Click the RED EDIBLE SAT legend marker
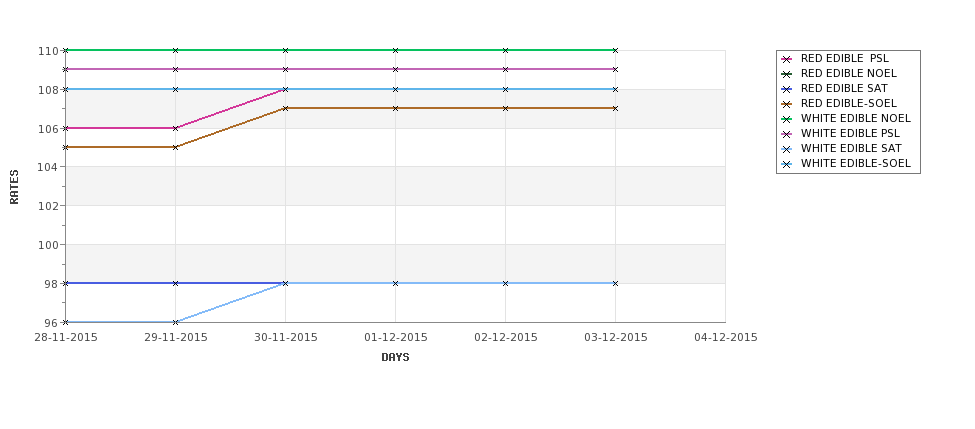The width and height of the screenshot is (975, 429). point(787,89)
